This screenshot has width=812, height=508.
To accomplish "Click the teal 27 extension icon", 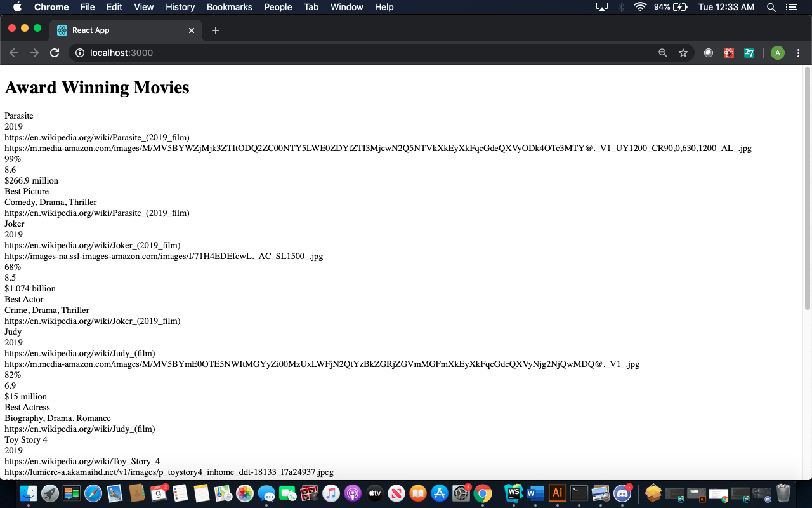I will [749, 53].
